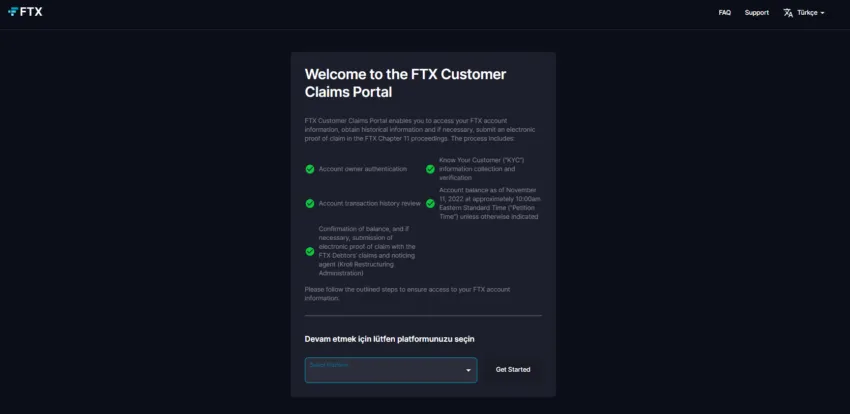
Task: Click green check beside Account transaction history review
Action: [310, 204]
